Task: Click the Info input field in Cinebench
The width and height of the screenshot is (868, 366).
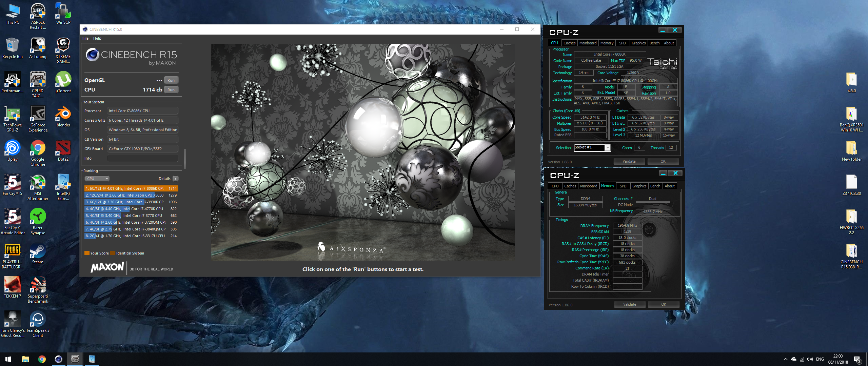Action: pyautogui.click(x=143, y=158)
